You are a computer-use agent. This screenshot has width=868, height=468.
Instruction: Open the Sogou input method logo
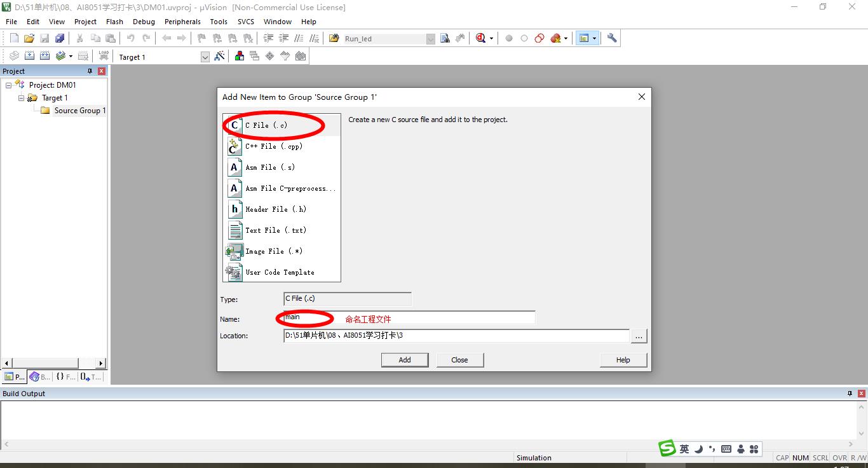tap(667, 448)
